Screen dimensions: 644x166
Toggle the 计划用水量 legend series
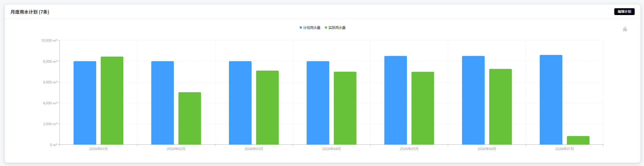point(310,28)
